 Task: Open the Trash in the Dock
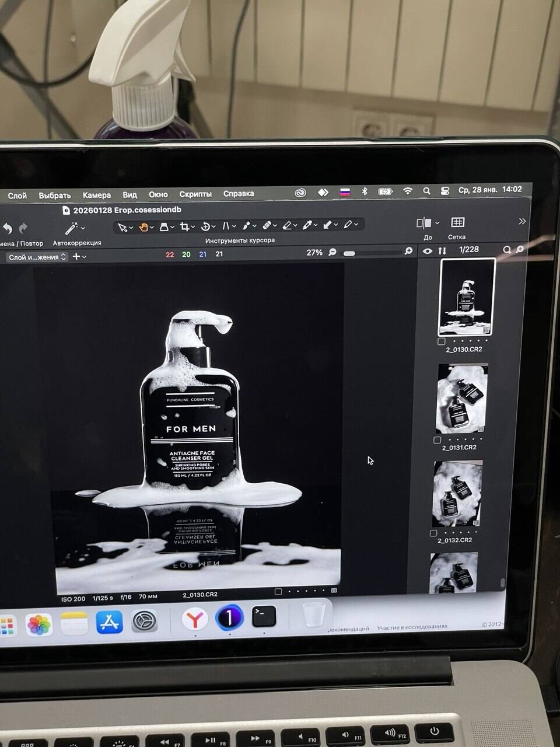click(x=313, y=615)
